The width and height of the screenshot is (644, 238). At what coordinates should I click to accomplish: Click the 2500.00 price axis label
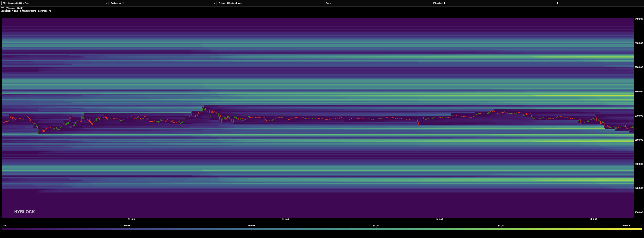click(x=639, y=164)
